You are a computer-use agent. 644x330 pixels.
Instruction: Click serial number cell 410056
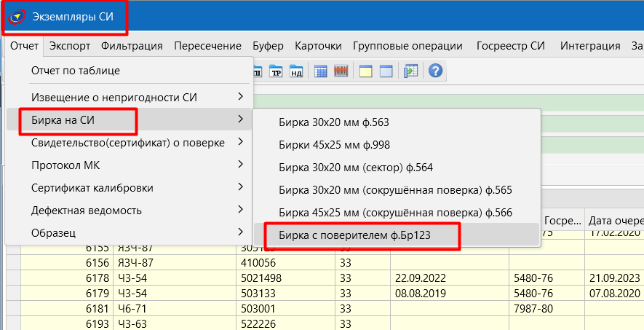coord(286,262)
